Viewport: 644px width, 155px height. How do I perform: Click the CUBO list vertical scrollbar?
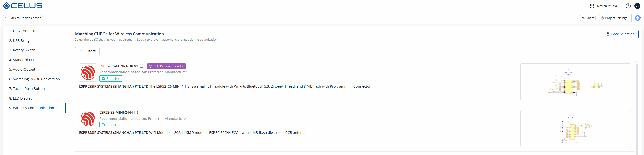[637, 106]
